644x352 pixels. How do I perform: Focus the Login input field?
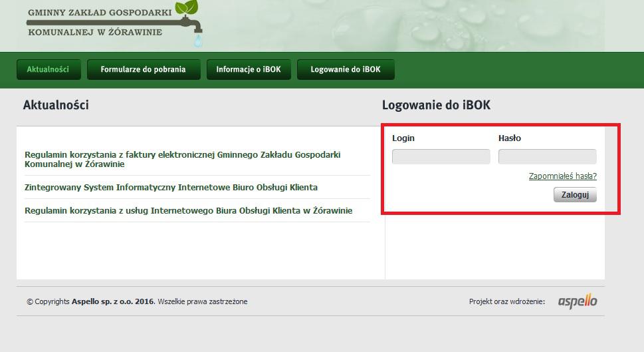click(441, 156)
